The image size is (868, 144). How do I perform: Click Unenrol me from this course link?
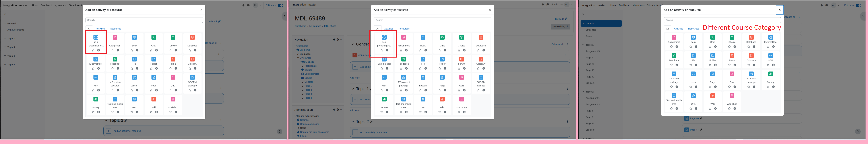click(314, 132)
